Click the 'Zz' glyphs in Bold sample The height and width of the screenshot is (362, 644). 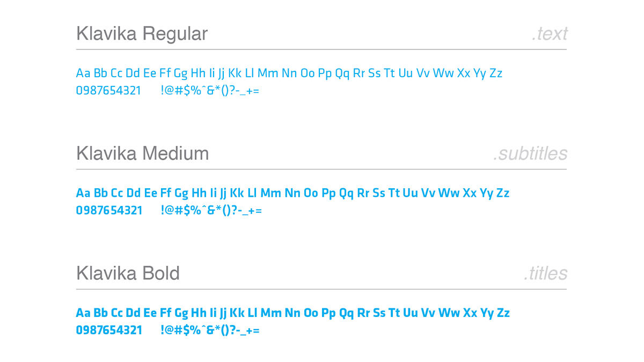(x=503, y=313)
